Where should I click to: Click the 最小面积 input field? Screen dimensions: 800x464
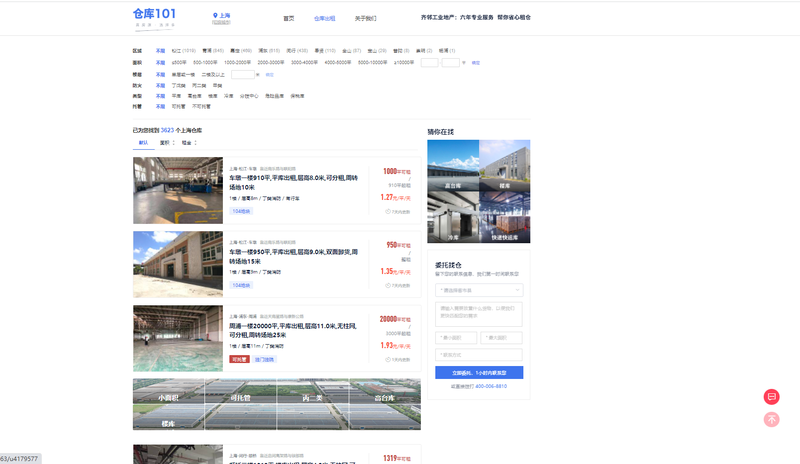(456, 337)
